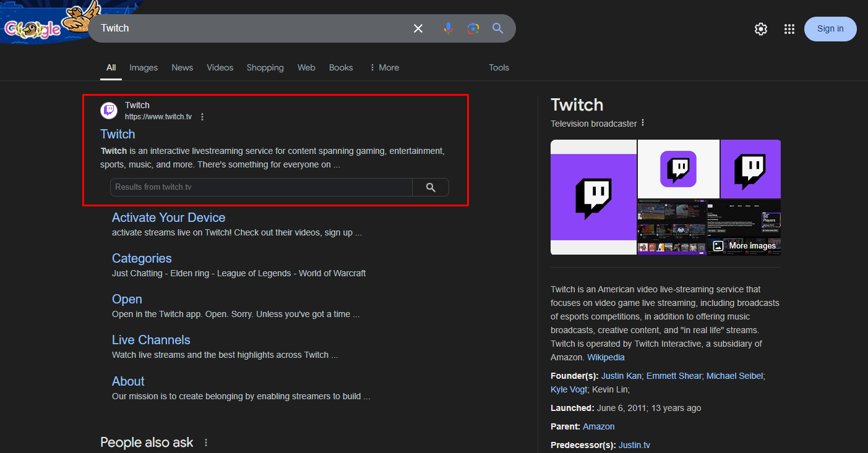868x453 pixels.
Task: Click the People also ask heading
Action: (x=147, y=442)
